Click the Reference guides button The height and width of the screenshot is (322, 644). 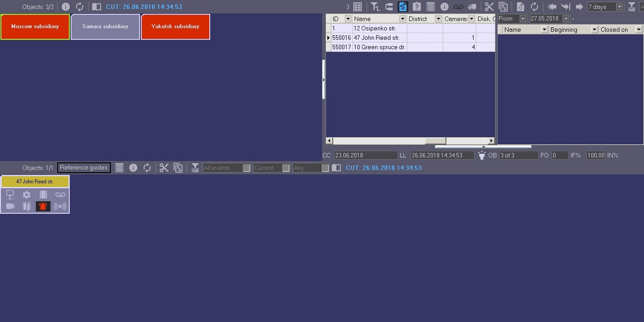point(84,168)
